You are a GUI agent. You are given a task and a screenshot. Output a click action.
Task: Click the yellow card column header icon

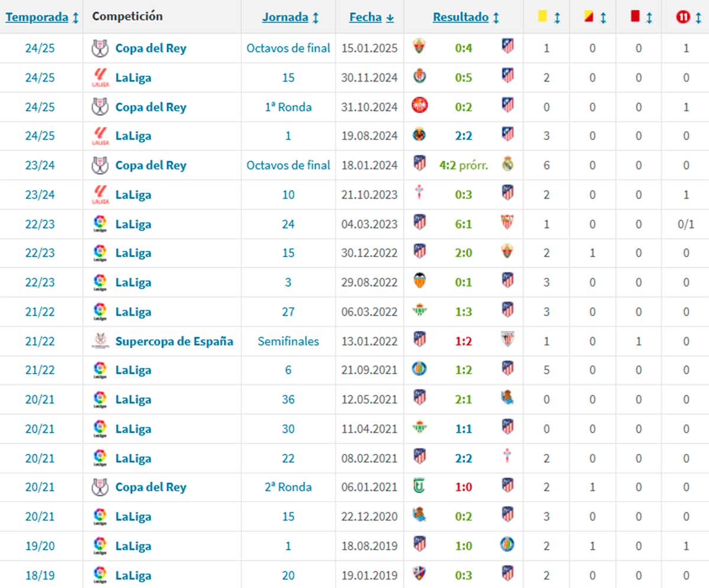[x=542, y=17]
